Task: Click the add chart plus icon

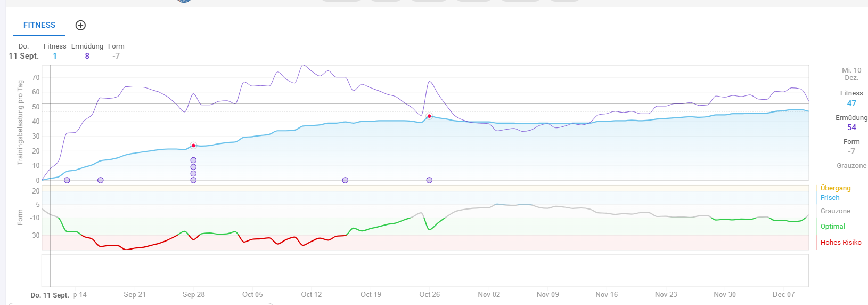Action: (80, 25)
